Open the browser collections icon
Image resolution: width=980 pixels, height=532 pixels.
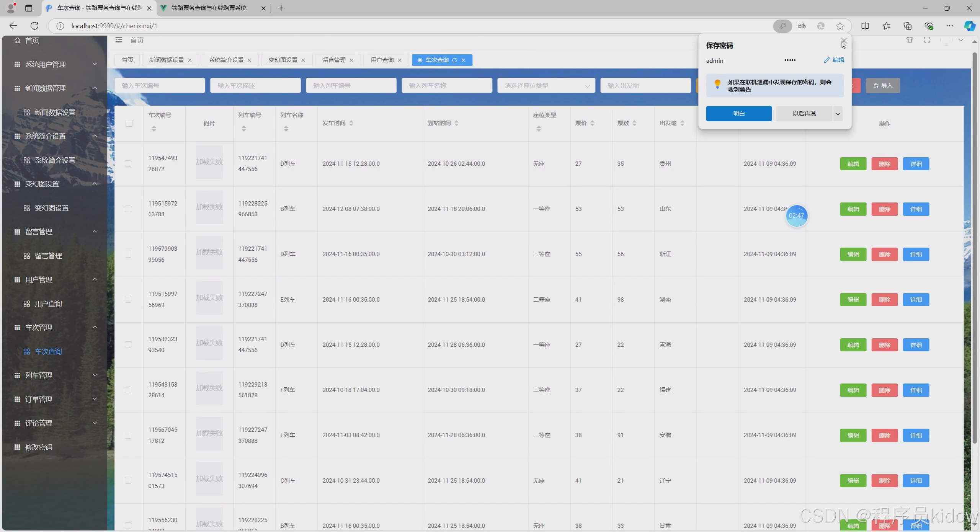coord(907,26)
